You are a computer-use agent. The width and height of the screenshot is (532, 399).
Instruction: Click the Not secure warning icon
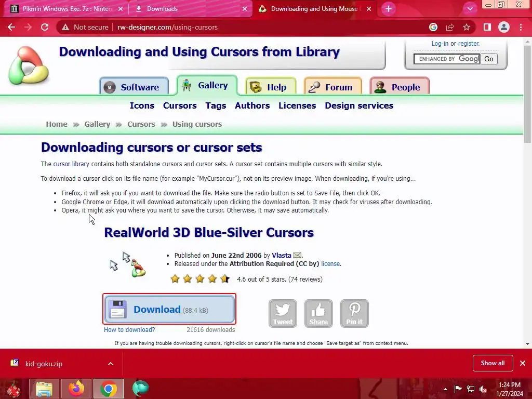coord(65,27)
